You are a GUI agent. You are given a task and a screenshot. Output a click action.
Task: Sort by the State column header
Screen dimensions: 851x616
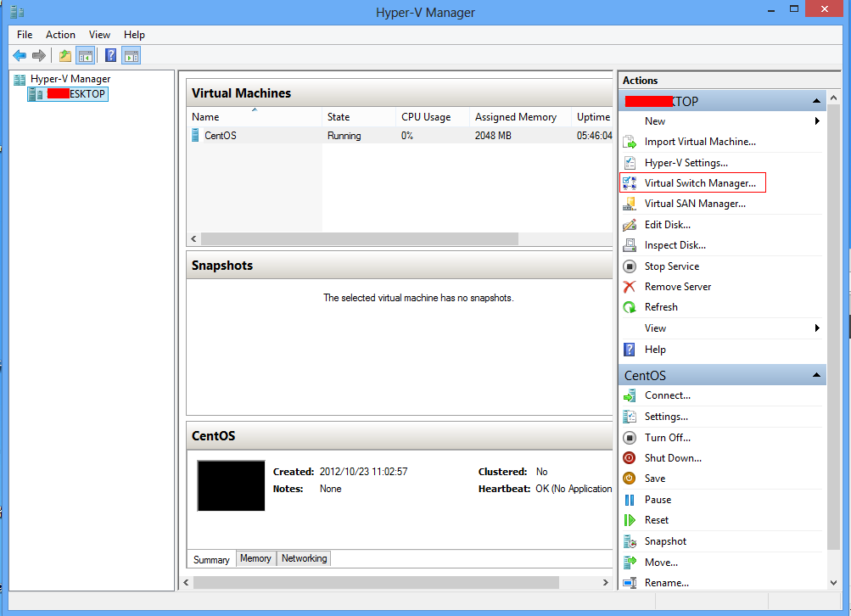click(359, 117)
